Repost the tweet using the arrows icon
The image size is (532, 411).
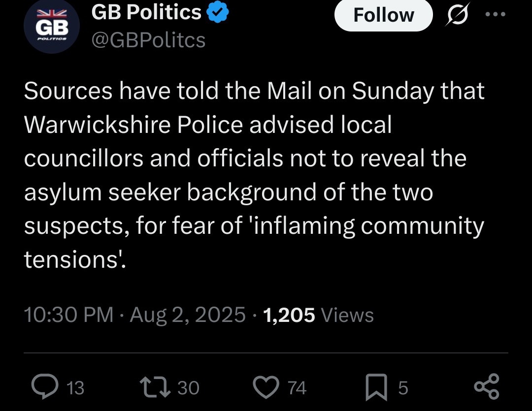click(155, 387)
